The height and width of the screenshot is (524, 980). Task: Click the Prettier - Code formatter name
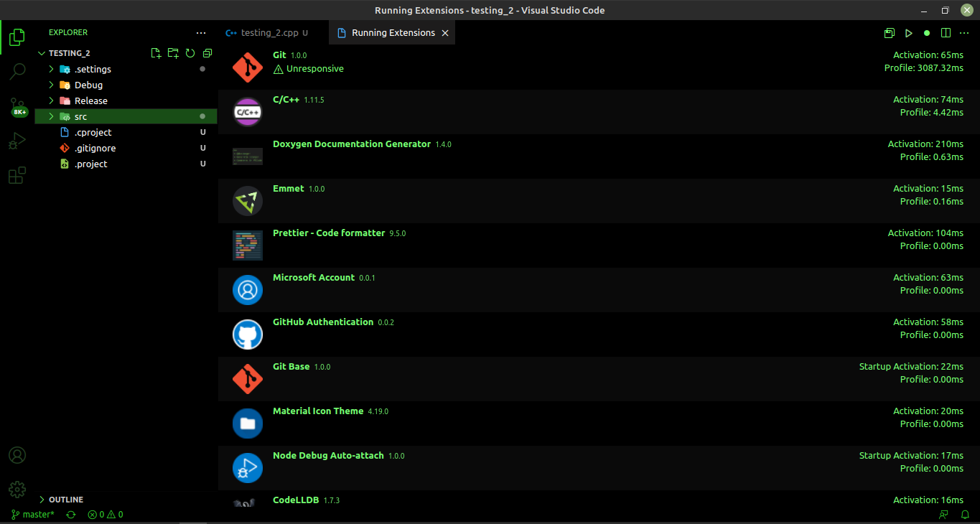(329, 233)
